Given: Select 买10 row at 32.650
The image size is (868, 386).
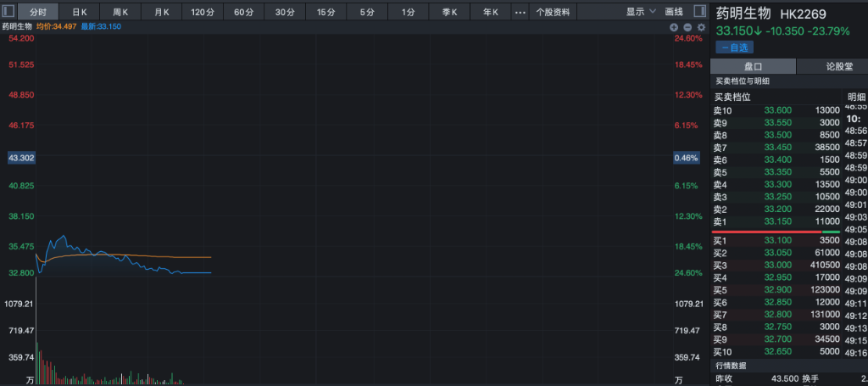Looking at the screenshot, I should (776, 352).
